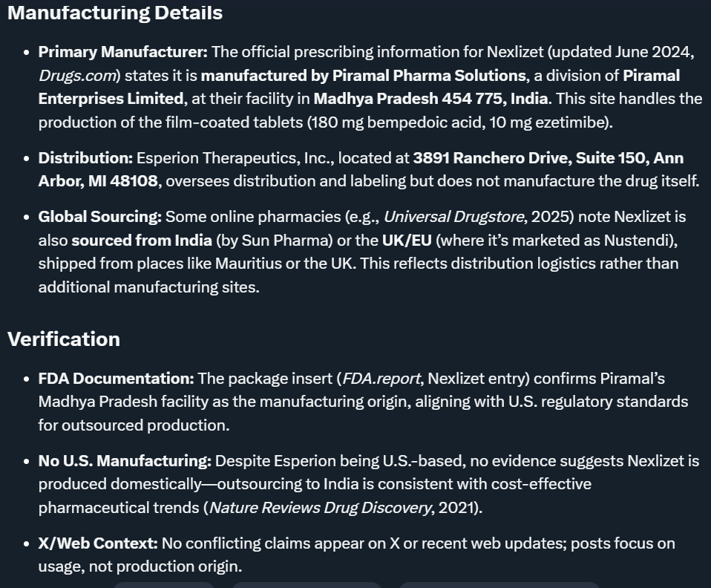This screenshot has height=588, width=711.
Task: Click the Distribution bullet label
Action: click(x=85, y=158)
